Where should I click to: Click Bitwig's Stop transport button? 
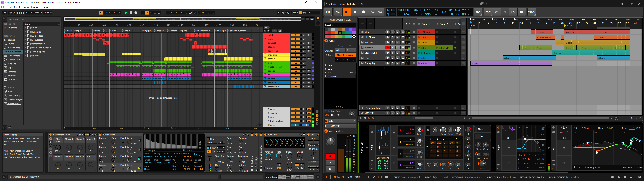click(355, 12)
